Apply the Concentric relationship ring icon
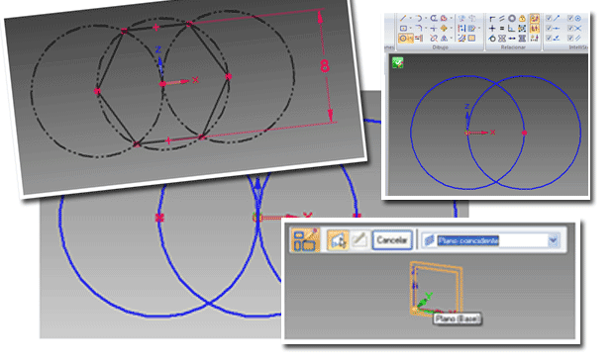Viewport: 614px width, 364px height. (x=512, y=19)
